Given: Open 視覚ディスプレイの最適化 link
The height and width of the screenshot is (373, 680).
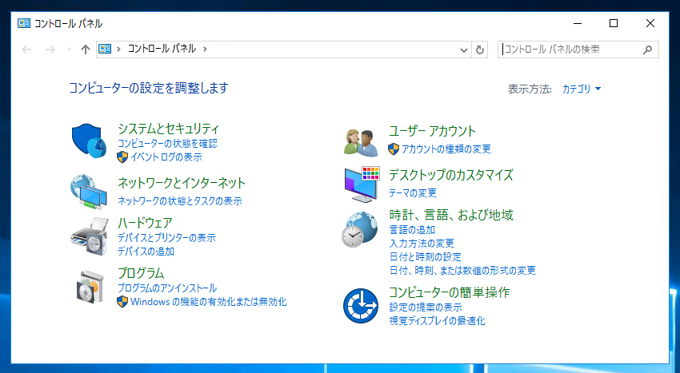Looking at the screenshot, I should coord(437,321).
